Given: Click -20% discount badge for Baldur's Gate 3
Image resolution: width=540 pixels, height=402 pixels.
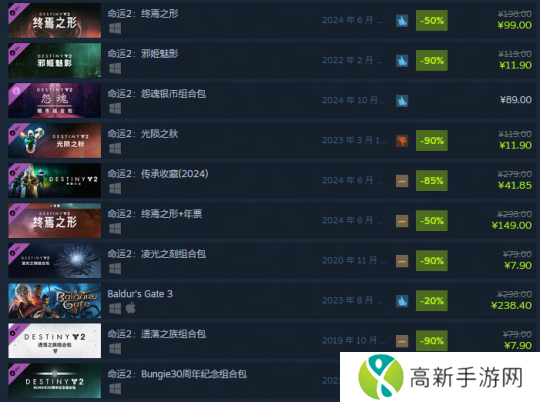Looking at the screenshot, I should [x=432, y=301].
